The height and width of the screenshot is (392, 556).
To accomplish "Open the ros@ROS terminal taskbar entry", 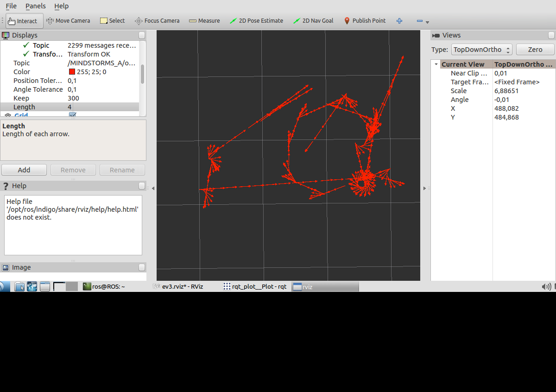I will coord(104,286).
